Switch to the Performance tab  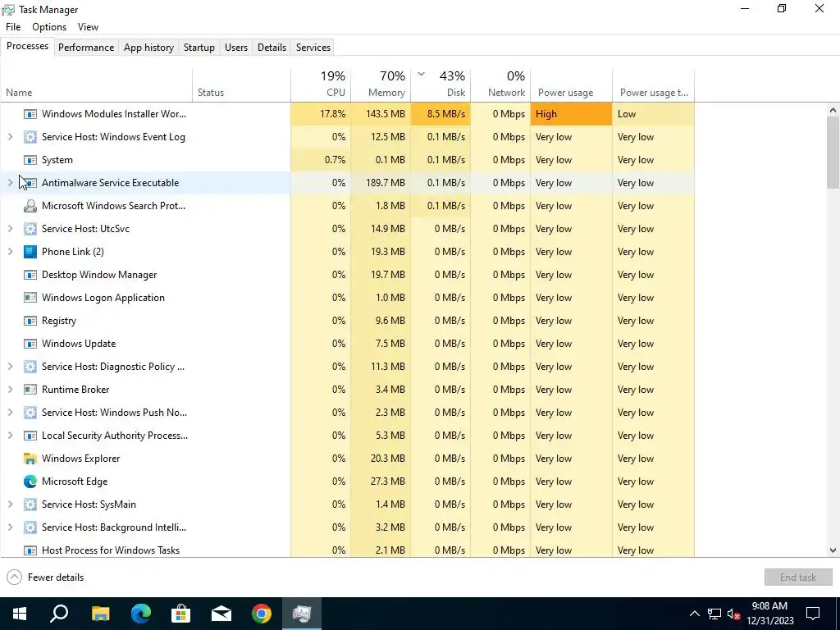click(x=86, y=47)
